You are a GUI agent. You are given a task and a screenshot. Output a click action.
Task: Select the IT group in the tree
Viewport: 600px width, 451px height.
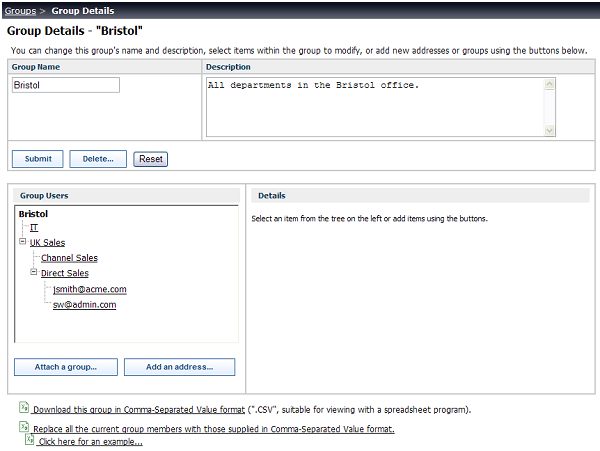point(34,228)
